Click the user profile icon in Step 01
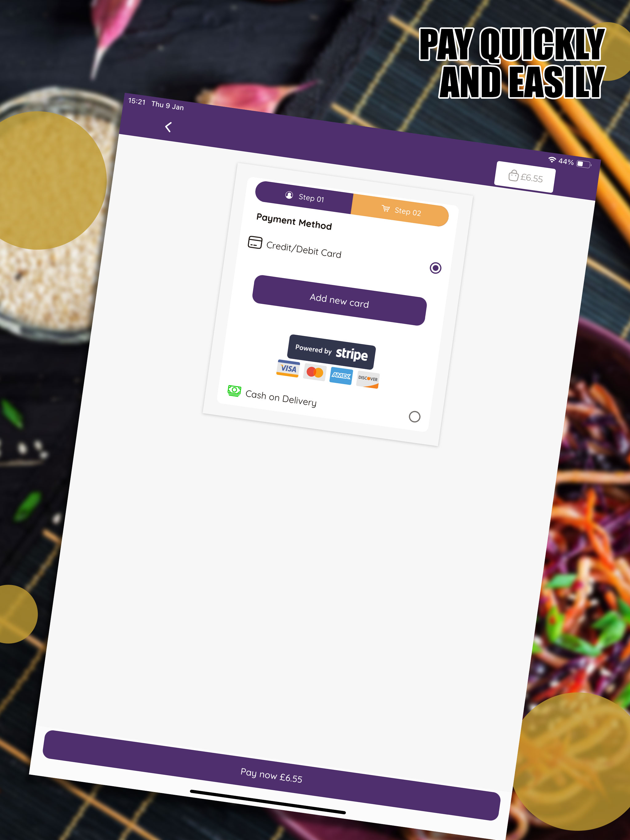This screenshot has width=630, height=840. [x=289, y=195]
